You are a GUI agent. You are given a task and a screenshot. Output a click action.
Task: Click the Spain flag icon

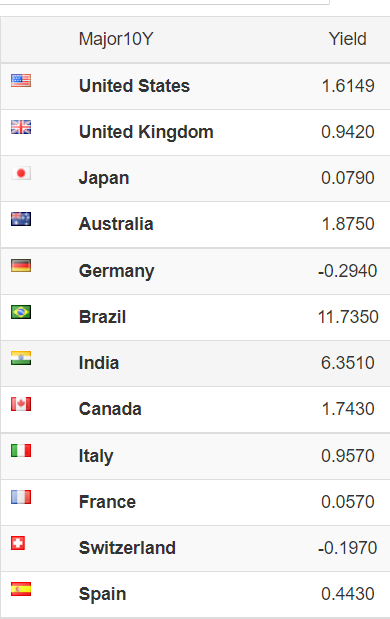coord(21,589)
